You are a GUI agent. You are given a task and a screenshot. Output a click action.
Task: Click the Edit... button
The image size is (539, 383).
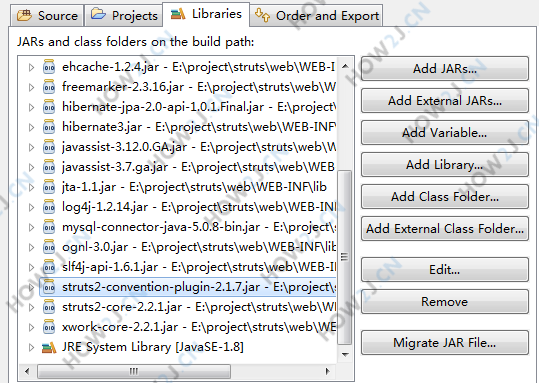[445, 270]
